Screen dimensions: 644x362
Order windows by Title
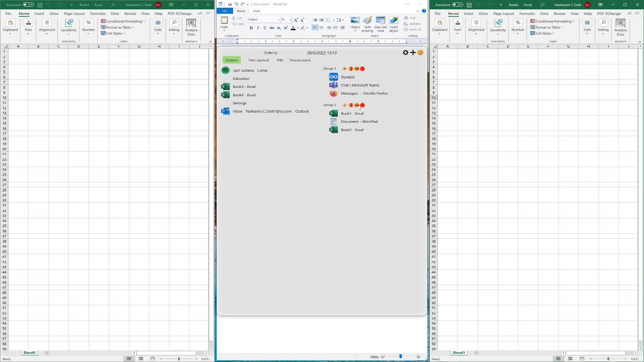[x=280, y=60]
